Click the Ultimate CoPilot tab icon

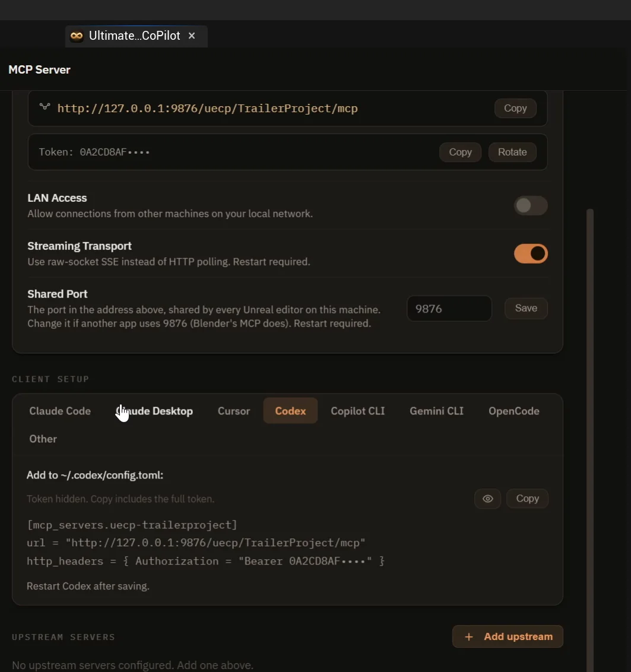[x=77, y=36]
